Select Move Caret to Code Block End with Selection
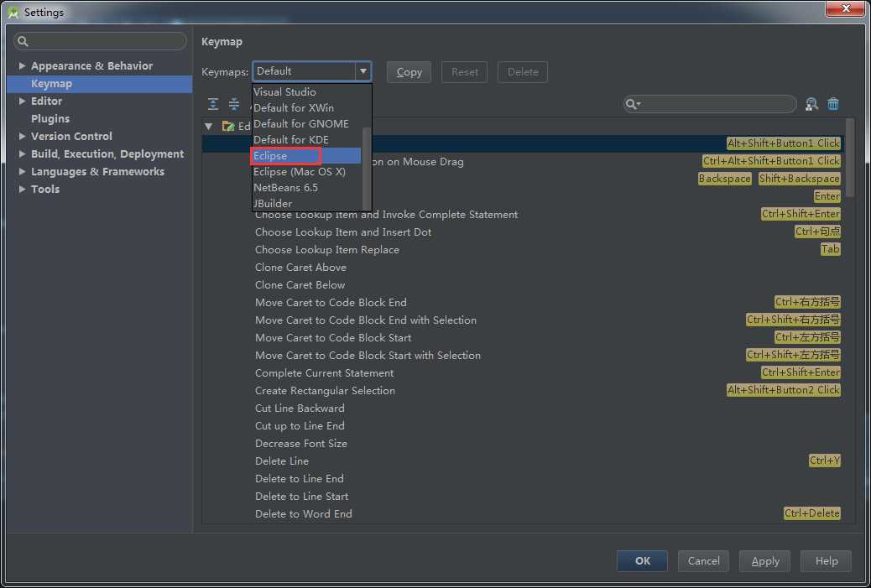This screenshot has height=588, width=871. click(366, 320)
